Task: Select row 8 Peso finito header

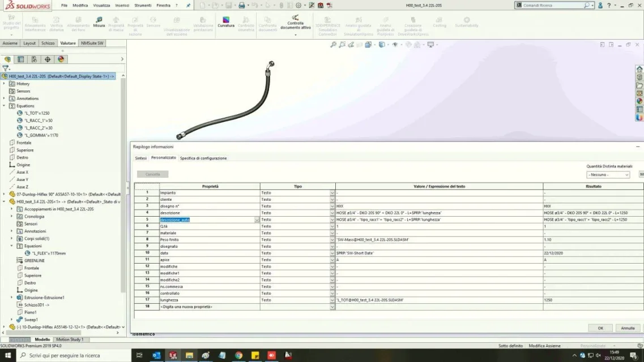Action: (x=147, y=239)
